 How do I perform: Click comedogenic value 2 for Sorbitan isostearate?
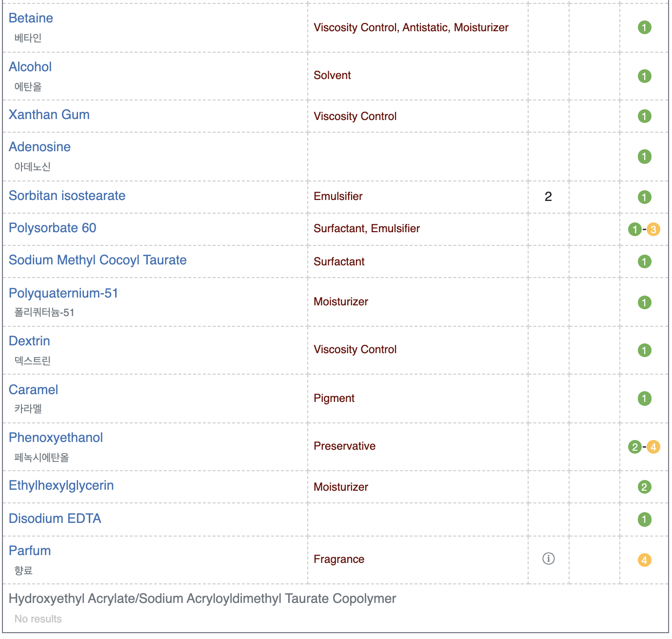(x=548, y=197)
